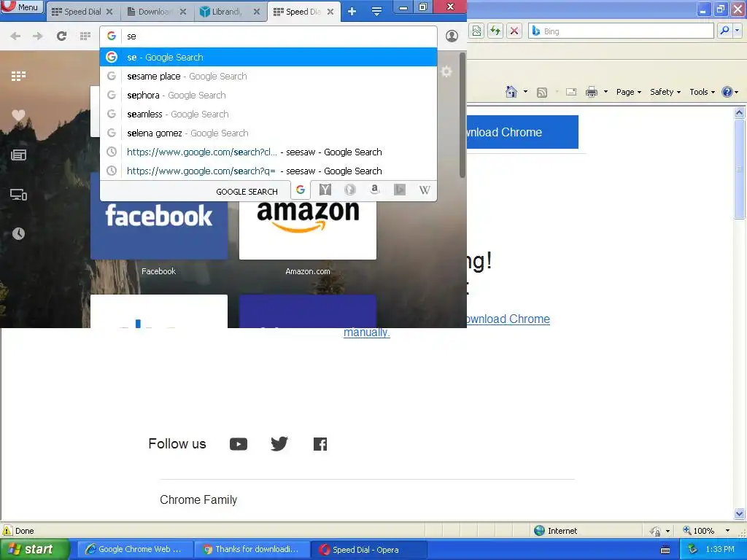This screenshot has width=747, height=560.
Task: Switch to 'Thanks for downloadi...' taskbar item
Action: pos(252,549)
